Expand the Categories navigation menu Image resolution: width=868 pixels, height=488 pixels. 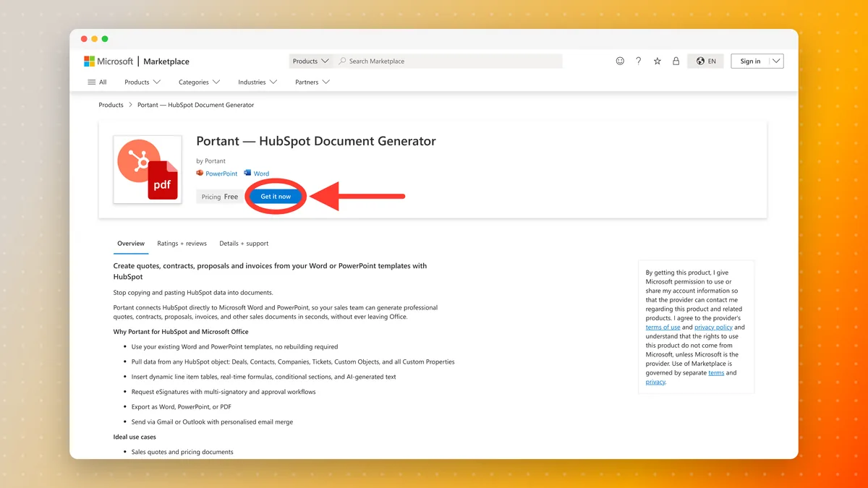pyautogui.click(x=200, y=82)
